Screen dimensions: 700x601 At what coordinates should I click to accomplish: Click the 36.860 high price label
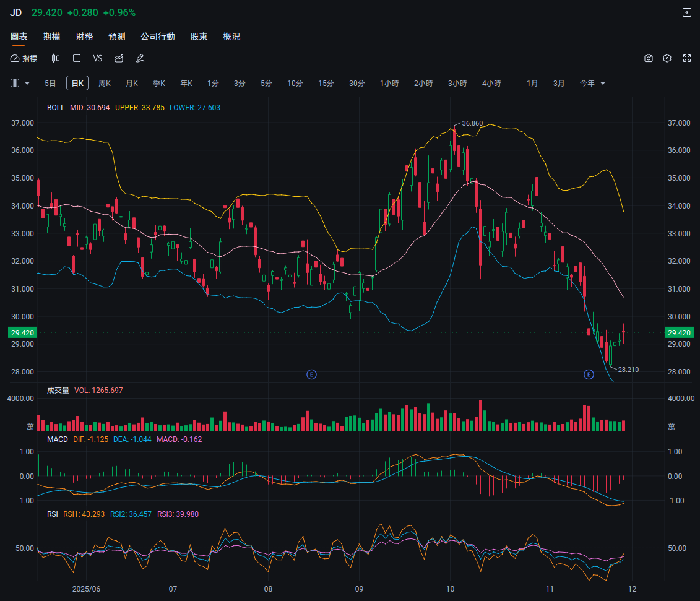click(x=472, y=123)
